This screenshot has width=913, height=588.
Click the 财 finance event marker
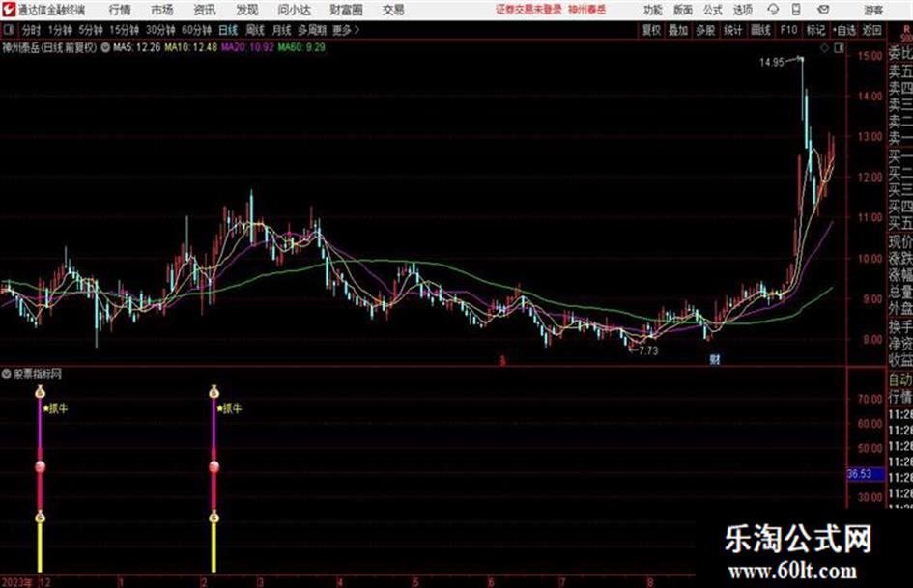coord(714,360)
